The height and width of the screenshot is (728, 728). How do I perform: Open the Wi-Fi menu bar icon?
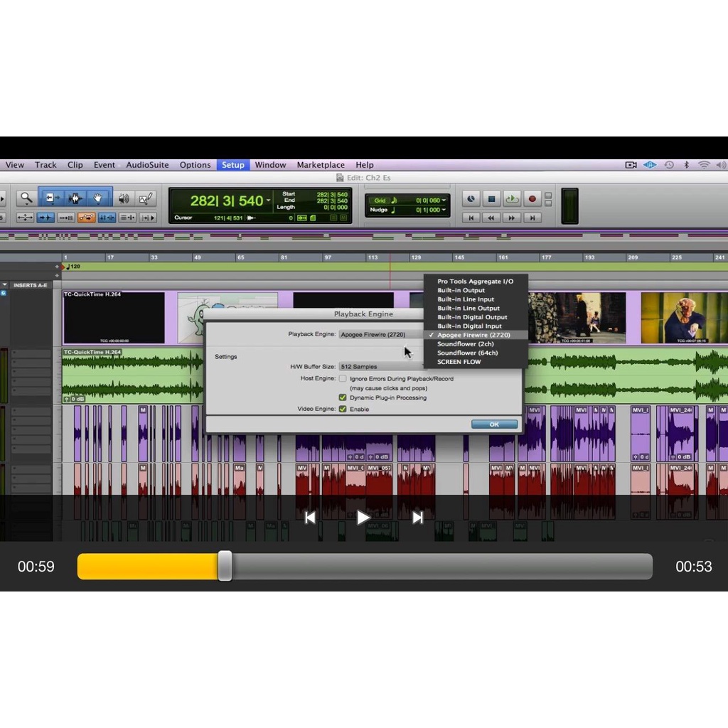pyautogui.click(x=704, y=165)
